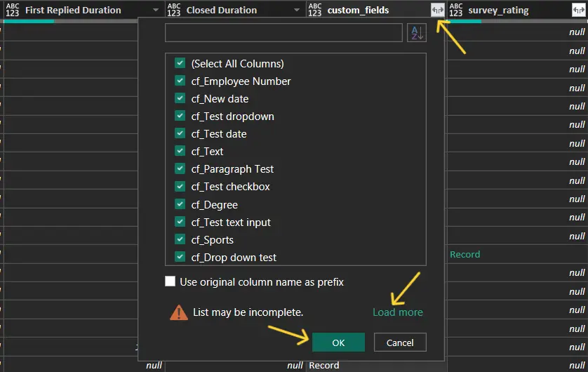Select the Closed Duration column header
Screen dimensions: 588x372
222,10
